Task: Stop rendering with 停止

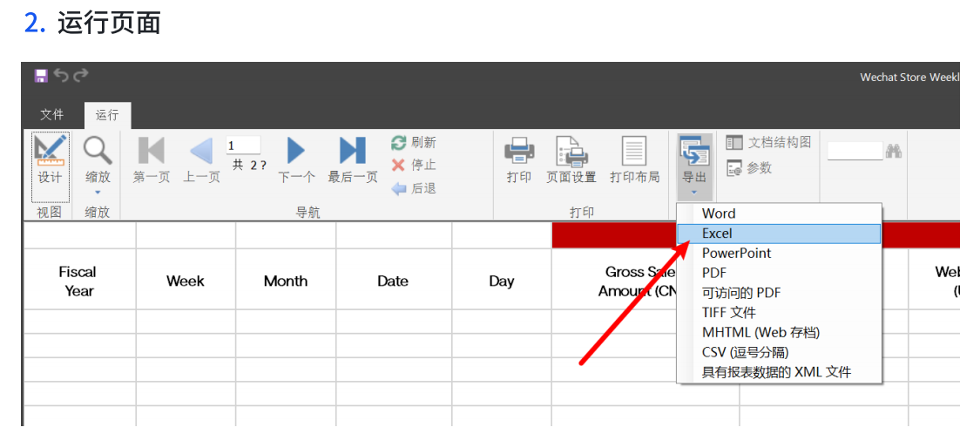Action: point(414,165)
